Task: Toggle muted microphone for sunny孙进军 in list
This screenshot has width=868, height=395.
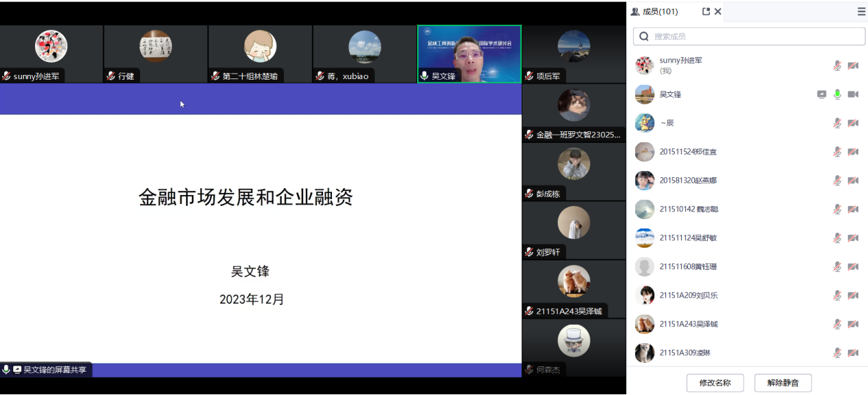Action: point(837,65)
